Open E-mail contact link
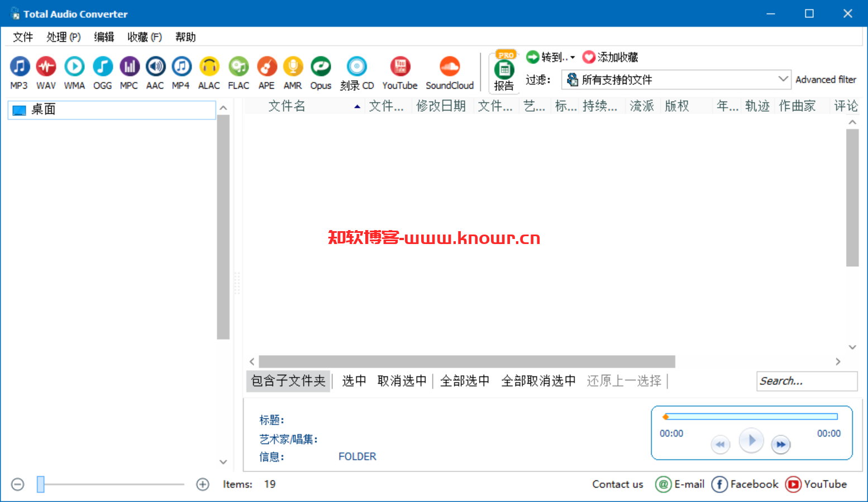The width and height of the screenshot is (868, 502). tap(680, 484)
